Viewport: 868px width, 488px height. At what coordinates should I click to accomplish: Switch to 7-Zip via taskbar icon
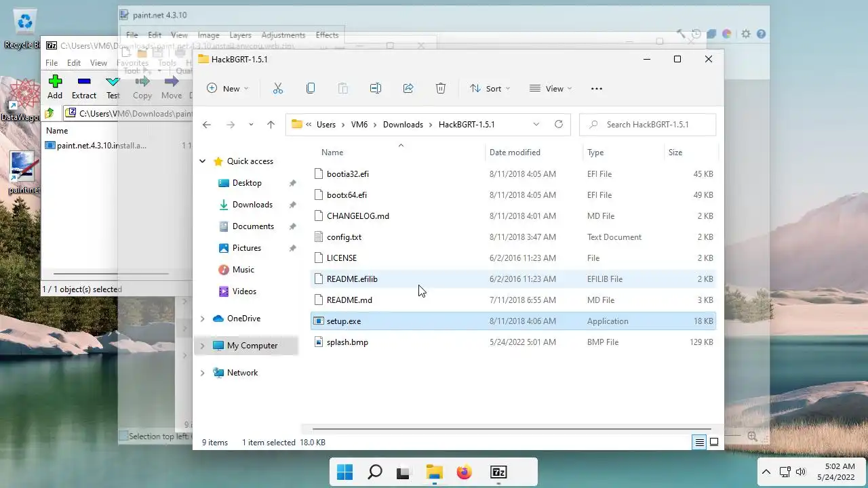tap(498, 472)
